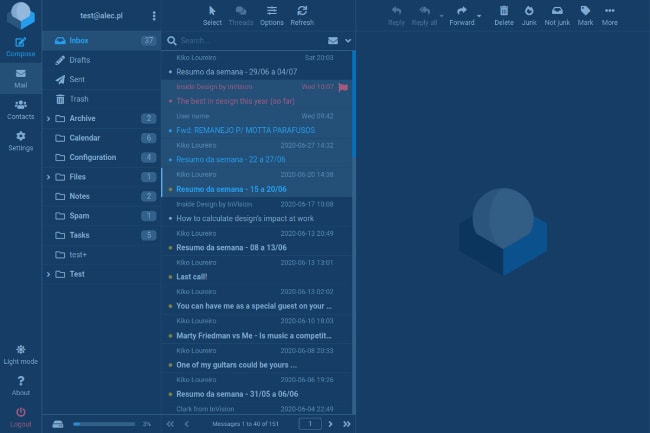Click the Refresh mail icon
The image size is (650, 433).
tap(301, 14)
